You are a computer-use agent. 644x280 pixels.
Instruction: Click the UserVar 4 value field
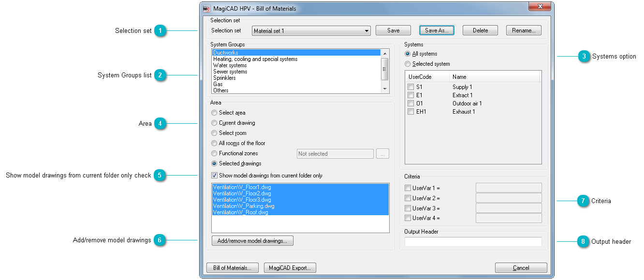(x=509, y=218)
